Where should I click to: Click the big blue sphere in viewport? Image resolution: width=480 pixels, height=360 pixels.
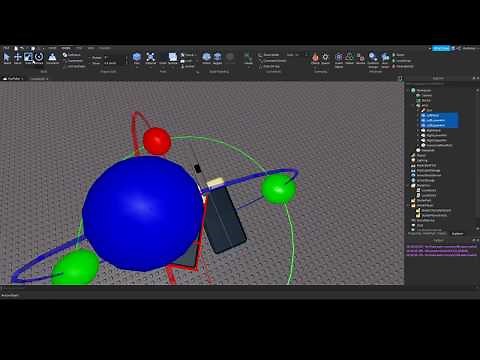click(x=142, y=213)
